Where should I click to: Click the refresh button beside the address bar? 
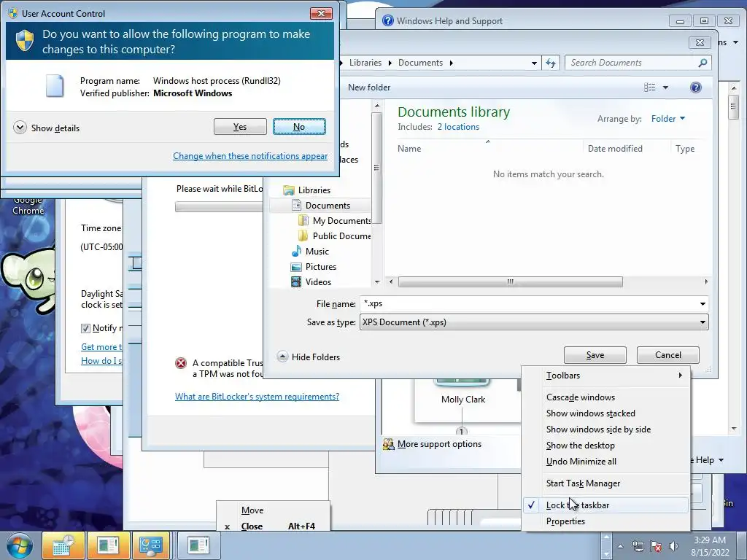[x=551, y=63]
